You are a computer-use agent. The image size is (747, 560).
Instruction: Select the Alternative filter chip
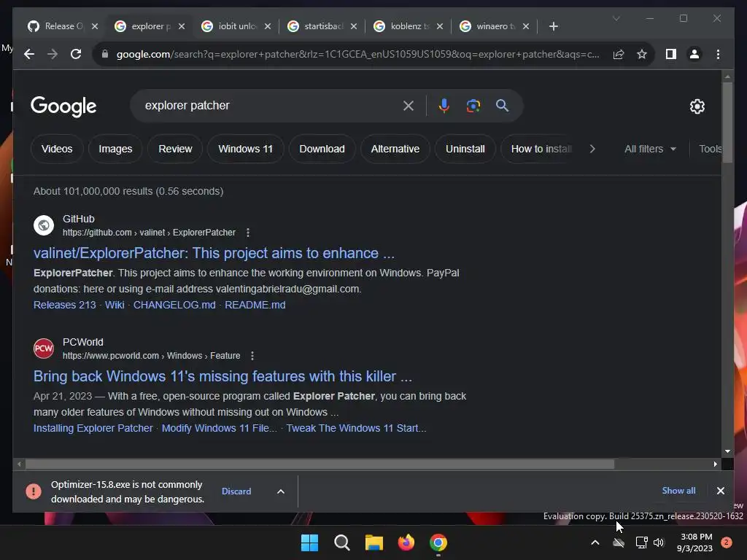(x=395, y=149)
